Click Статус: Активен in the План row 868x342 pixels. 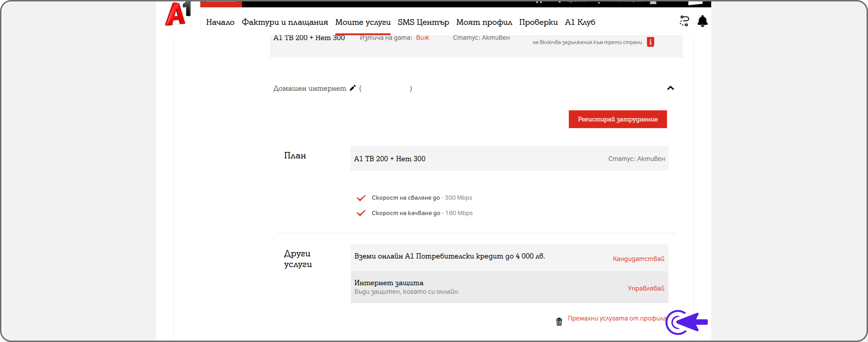click(x=636, y=159)
